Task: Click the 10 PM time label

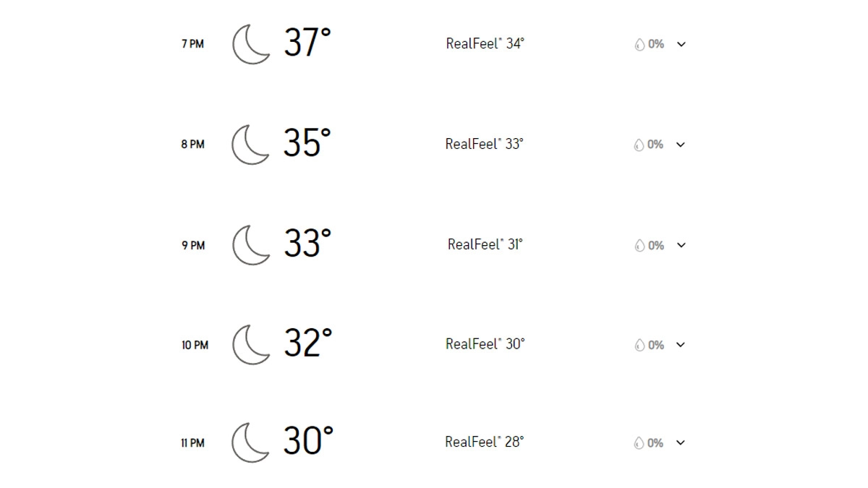Action: [x=195, y=346]
